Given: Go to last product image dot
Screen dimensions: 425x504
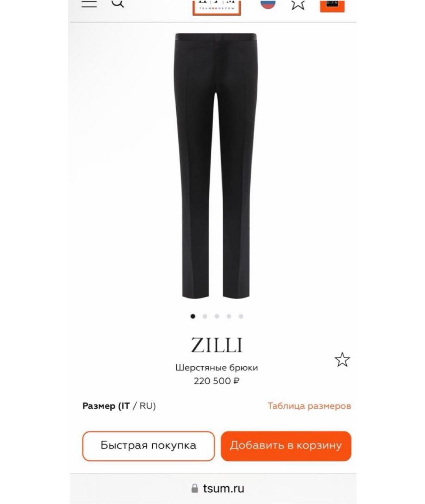Looking at the screenshot, I should pyautogui.click(x=241, y=316).
